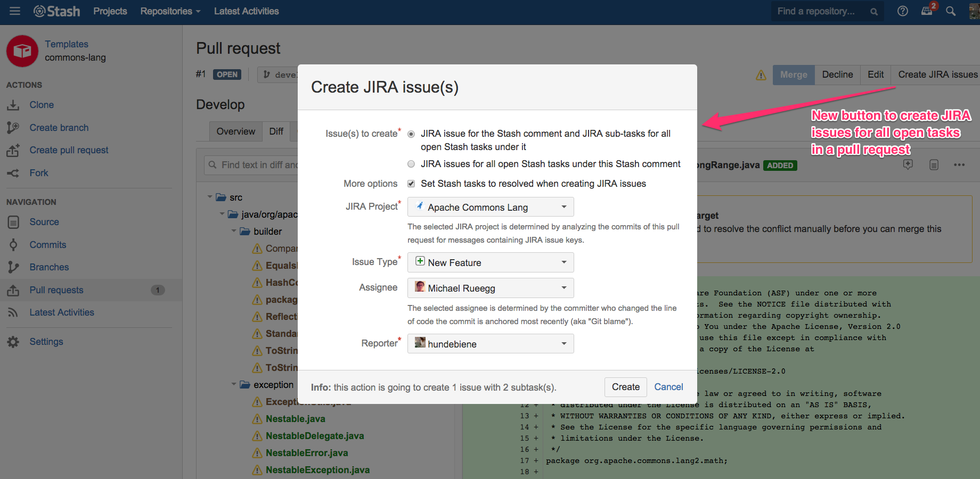Click the Fork icon

[x=13, y=173]
